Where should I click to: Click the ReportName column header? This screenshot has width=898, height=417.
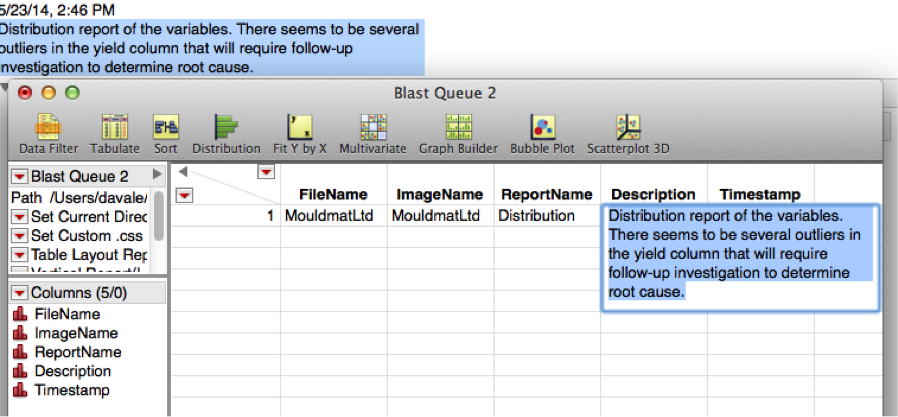click(546, 194)
